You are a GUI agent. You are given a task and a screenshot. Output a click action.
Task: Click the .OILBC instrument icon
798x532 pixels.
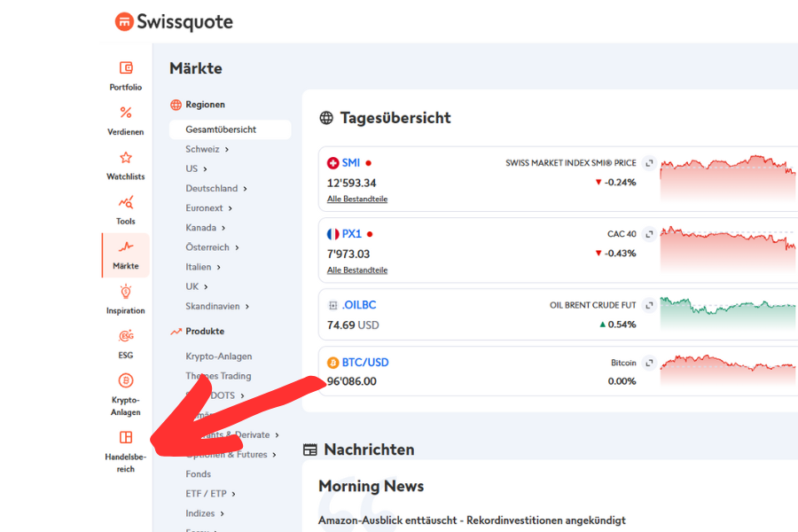[x=332, y=305]
